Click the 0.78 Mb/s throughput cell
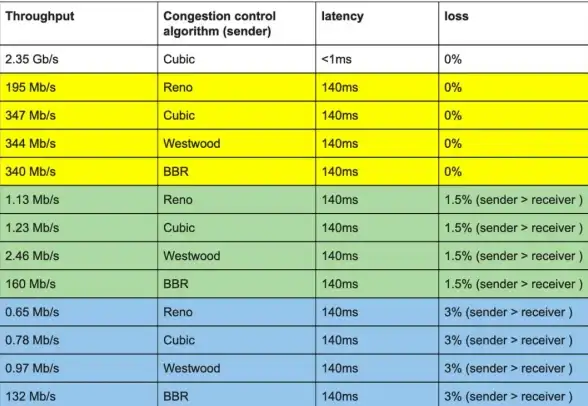 (x=79, y=340)
